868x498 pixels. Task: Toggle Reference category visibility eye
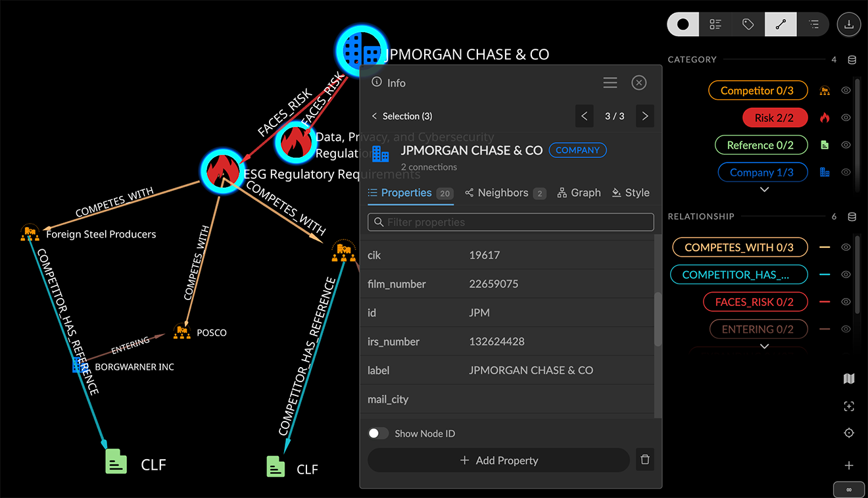click(846, 145)
